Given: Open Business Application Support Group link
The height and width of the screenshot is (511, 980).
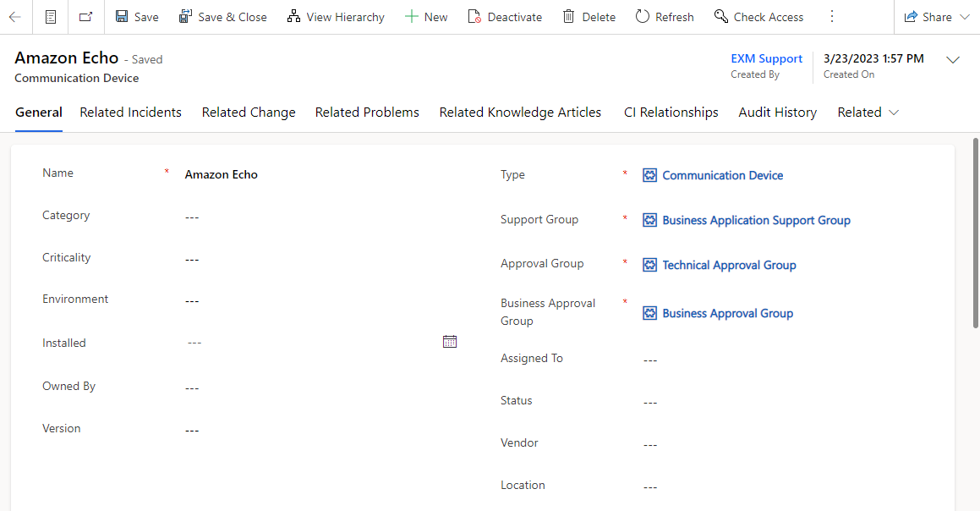Looking at the screenshot, I should click(x=756, y=220).
